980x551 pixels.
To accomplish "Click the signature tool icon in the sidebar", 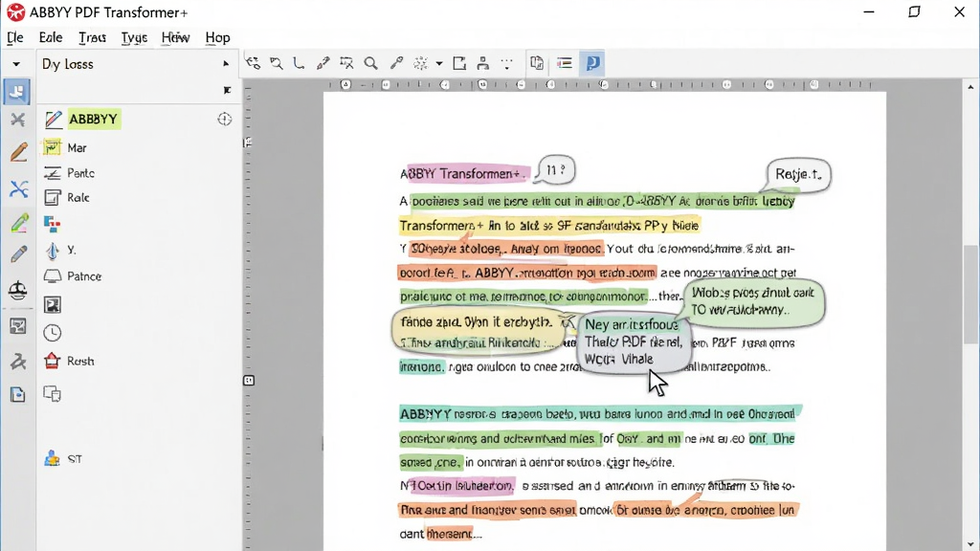I will click(x=17, y=361).
